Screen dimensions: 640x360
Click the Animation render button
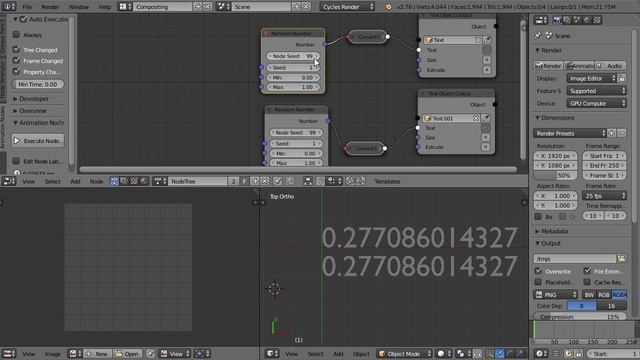pyautogui.click(x=579, y=66)
